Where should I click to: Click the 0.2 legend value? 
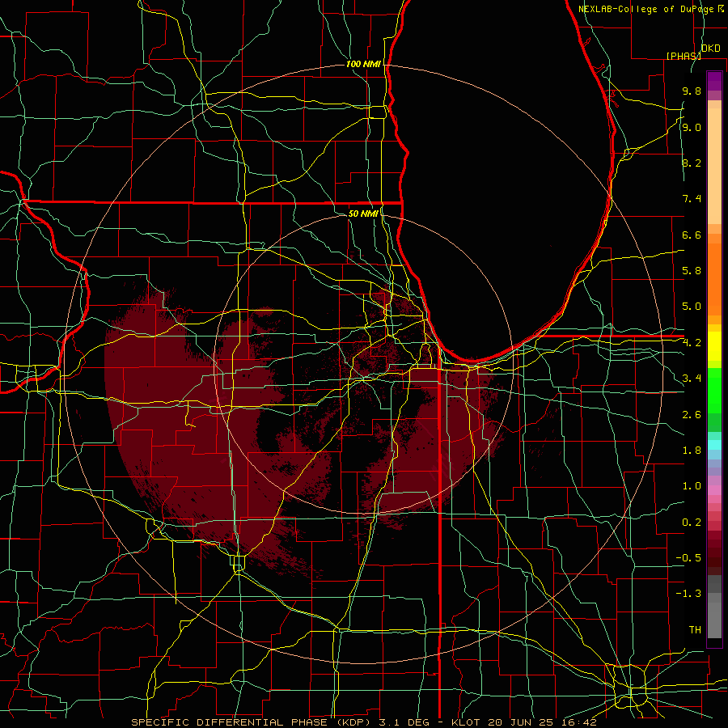click(692, 523)
